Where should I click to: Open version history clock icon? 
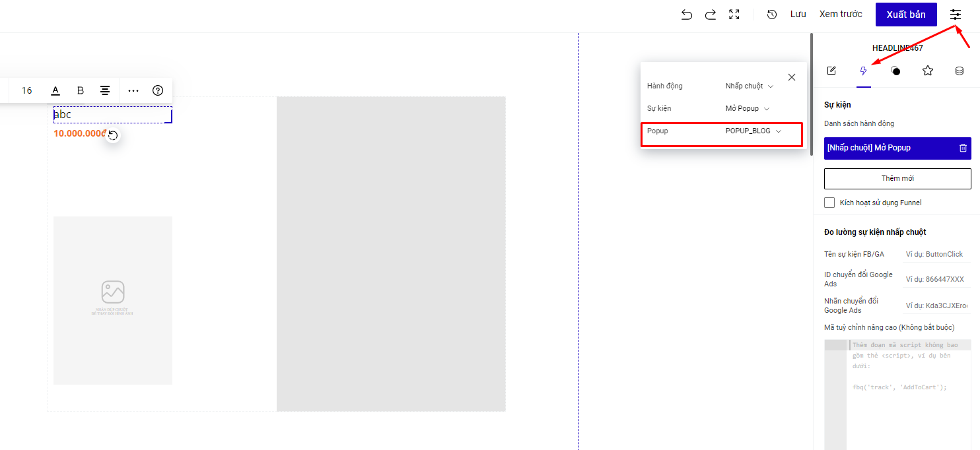tap(771, 15)
